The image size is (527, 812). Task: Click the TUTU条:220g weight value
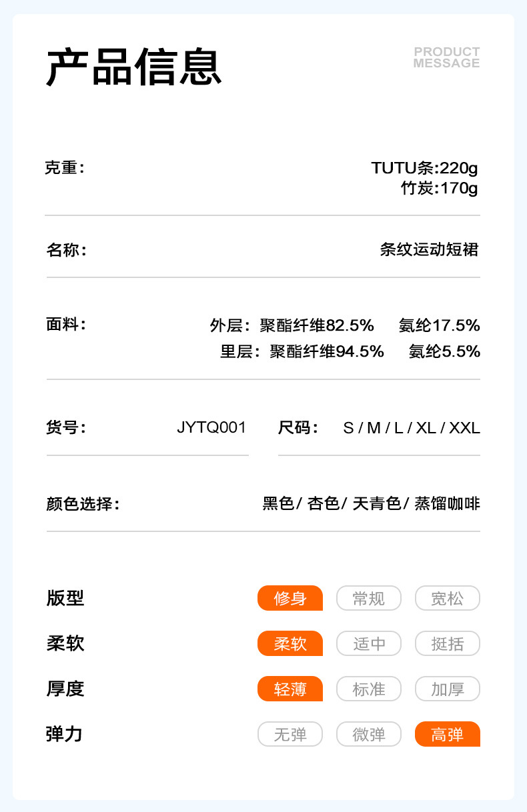pyautogui.click(x=425, y=167)
